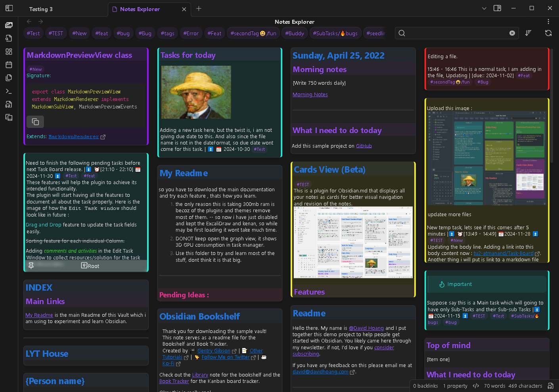Image resolution: width=559 pixels, height=392 pixels.
Task: Open the @David Hoang link
Action: pyautogui.click(x=366, y=328)
